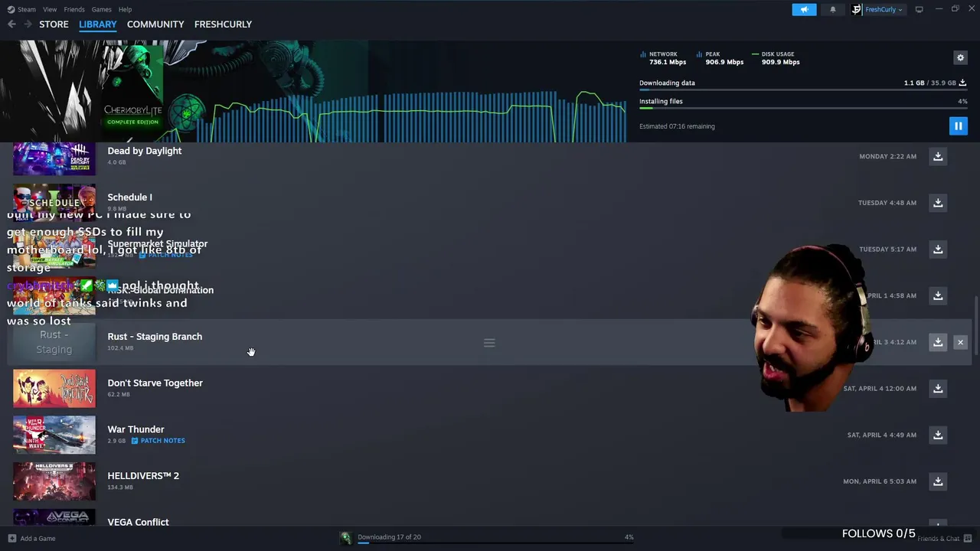The image size is (980, 551).
Task: Select the Dead by Daylight title
Action: point(145,151)
